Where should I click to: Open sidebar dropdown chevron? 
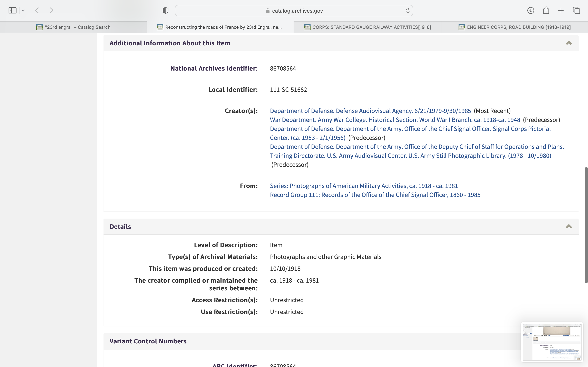pos(23,10)
